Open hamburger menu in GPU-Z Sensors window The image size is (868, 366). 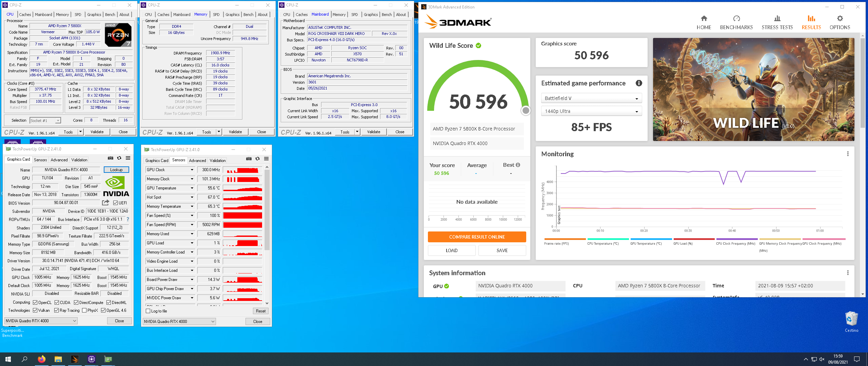click(266, 159)
